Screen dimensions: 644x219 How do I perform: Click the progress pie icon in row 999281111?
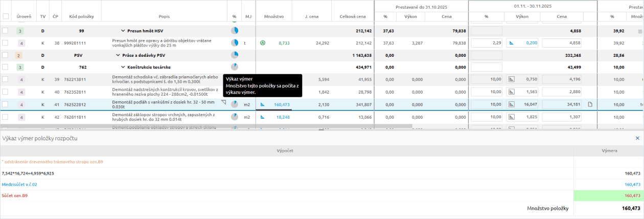coord(235,43)
